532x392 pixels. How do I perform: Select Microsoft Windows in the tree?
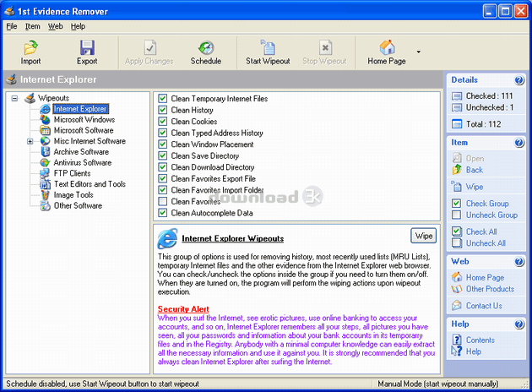point(84,120)
